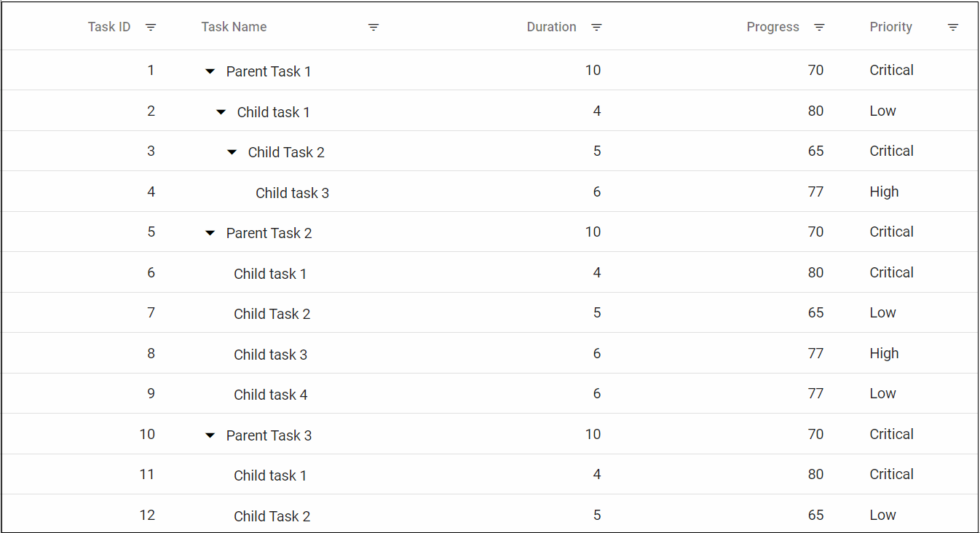
Task: Click the Priority column header text
Action: click(890, 27)
